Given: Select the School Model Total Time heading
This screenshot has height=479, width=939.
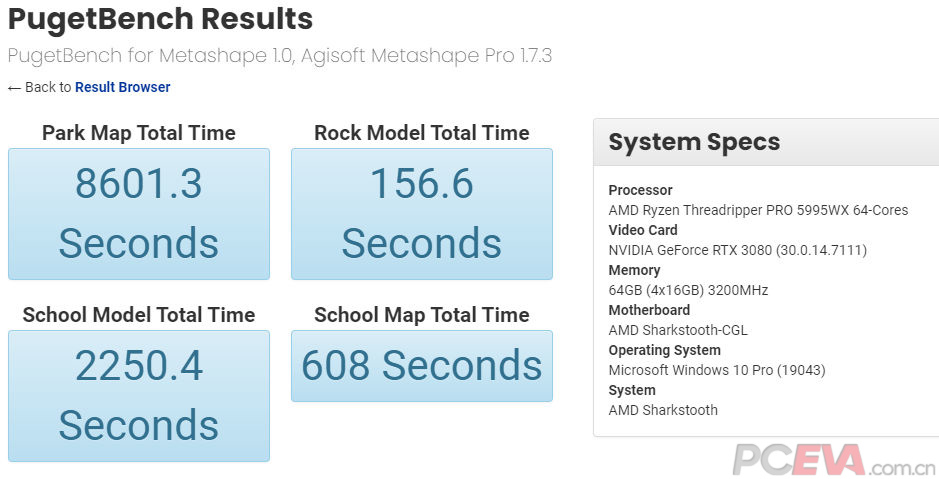Looking at the screenshot, I should tap(139, 315).
